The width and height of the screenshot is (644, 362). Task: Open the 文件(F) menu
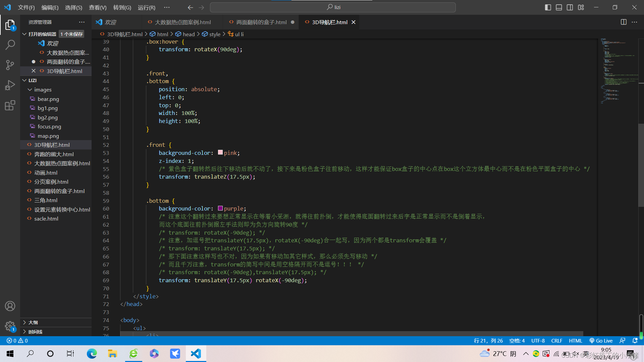pos(25,7)
